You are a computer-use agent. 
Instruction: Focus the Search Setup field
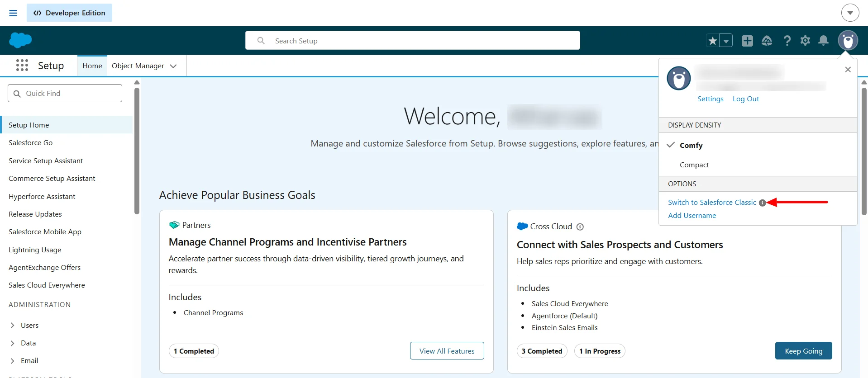pyautogui.click(x=412, y=41)
